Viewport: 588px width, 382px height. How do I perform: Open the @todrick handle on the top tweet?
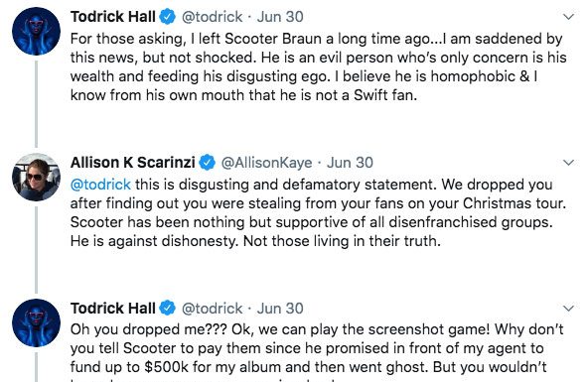(x=212, y=17)
